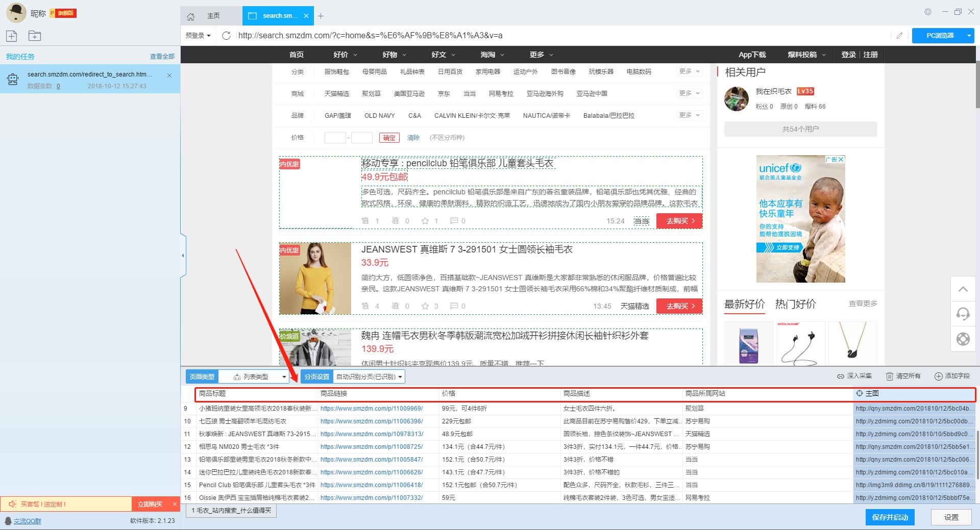
Task: Click the 登录 link
Action: [848, 55]
